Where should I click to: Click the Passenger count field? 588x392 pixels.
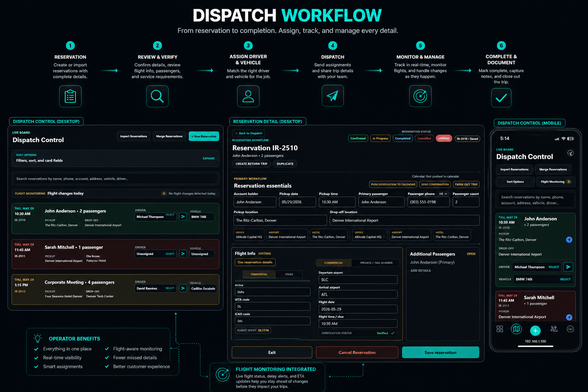click(466, 202)
